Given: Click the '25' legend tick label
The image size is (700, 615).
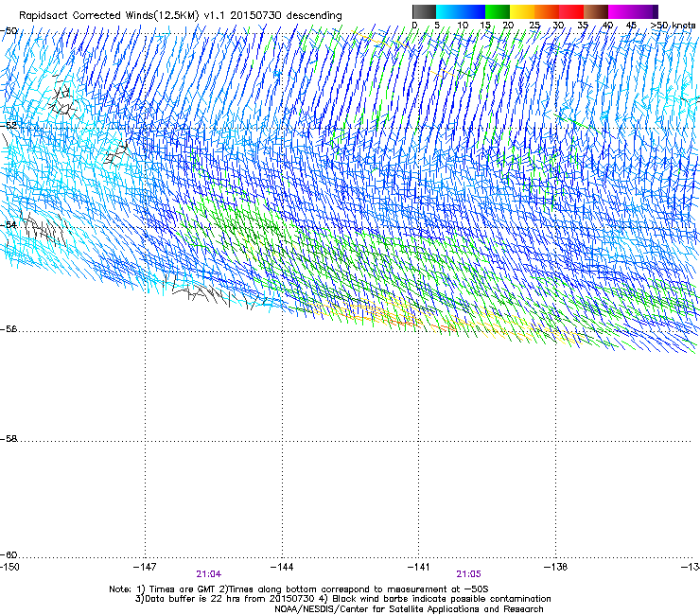Looking at the screenshot, I should (x=534, y=26).
